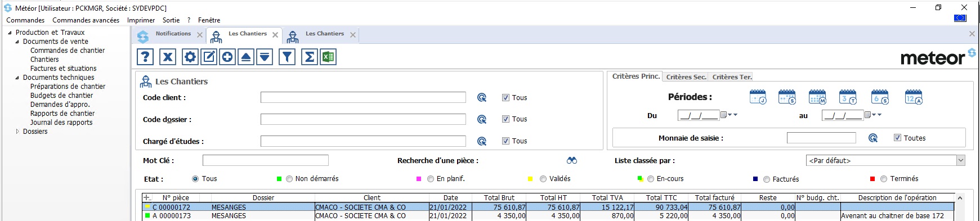This screenshot has width=980, height=221.
Task: Select the daily period calendar icon (J)
Action: click(758, 97)
